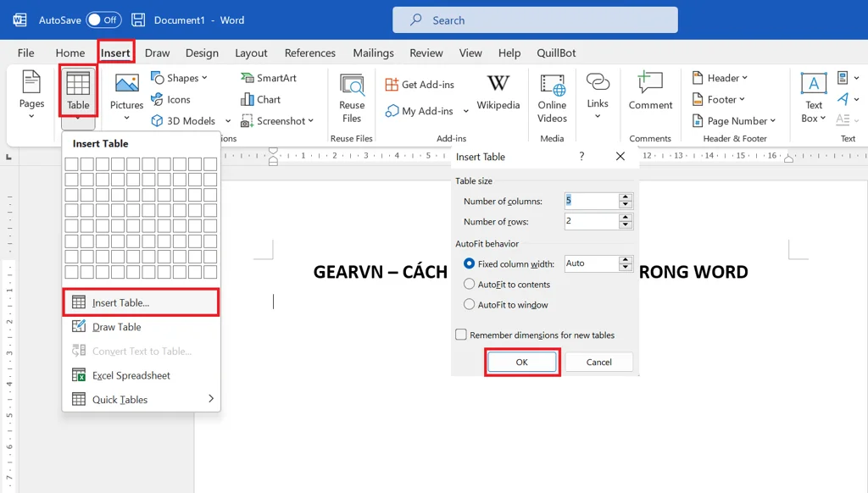Insert a Footer

[x=719, y=100]
